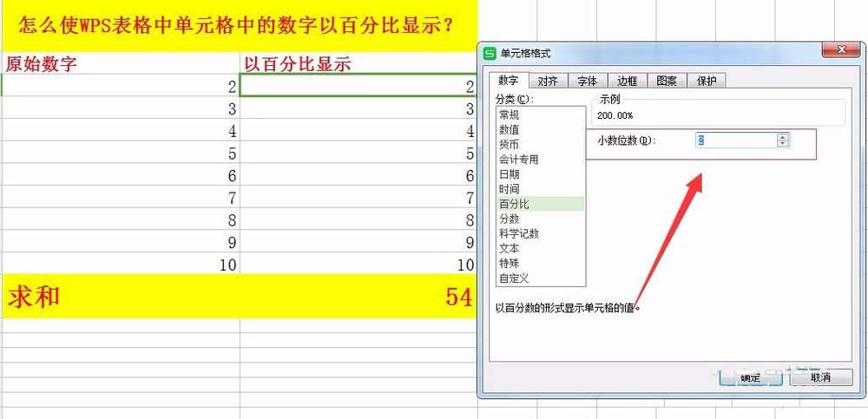This screenshot has height=419, width=868.
Task: Choose 自定义 in the category list
Action: (514, 278)
